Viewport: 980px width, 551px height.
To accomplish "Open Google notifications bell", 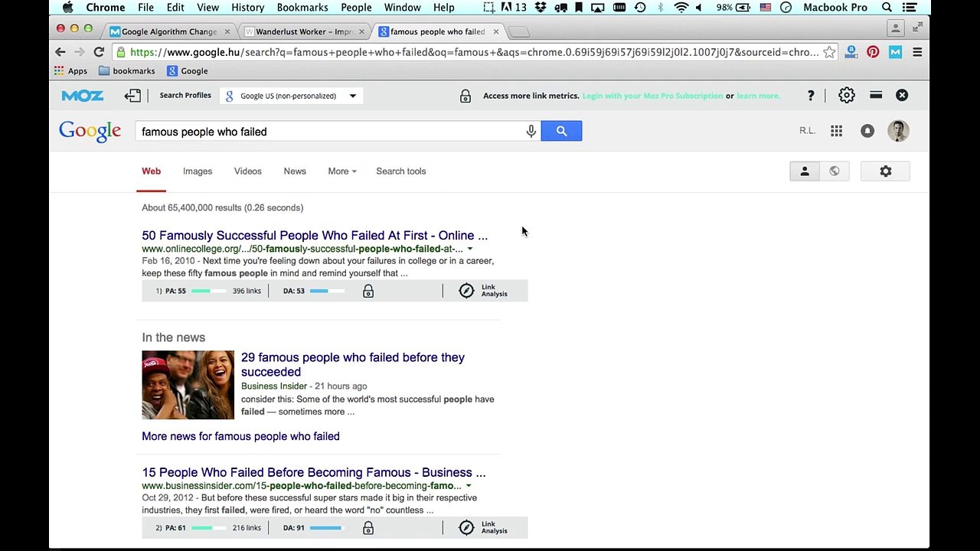I will [867, 131].
